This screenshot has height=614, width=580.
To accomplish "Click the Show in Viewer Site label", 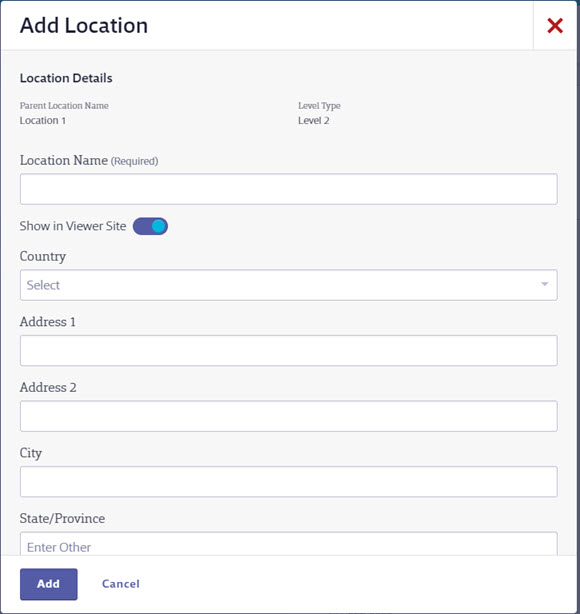I will [x=73, y=226].
